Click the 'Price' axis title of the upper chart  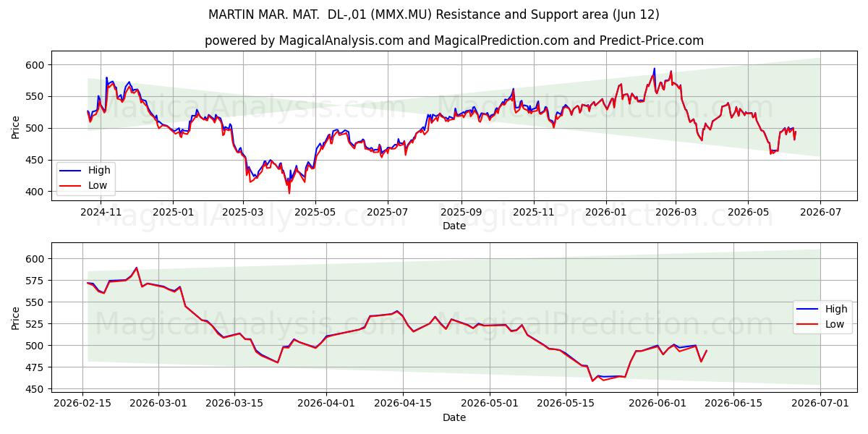[16, 126]
